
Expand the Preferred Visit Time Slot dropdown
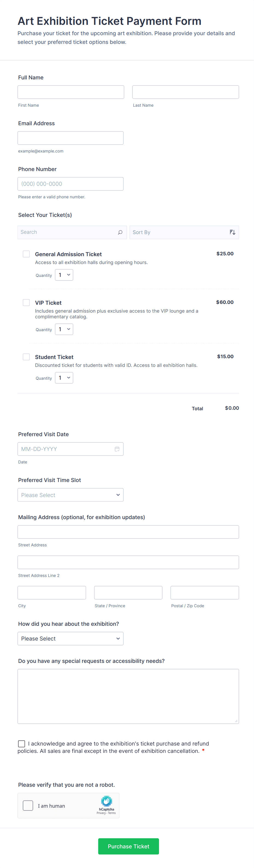pyautogui.click(x=70, y=495)
